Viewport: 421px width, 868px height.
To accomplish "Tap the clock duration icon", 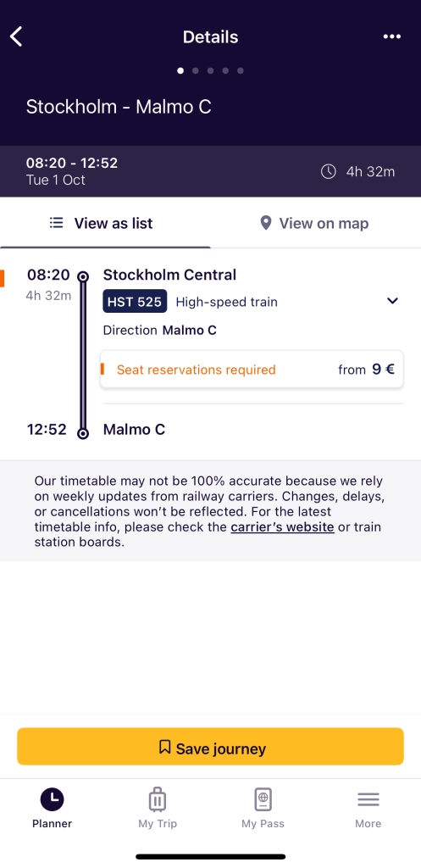I will 329,171.
